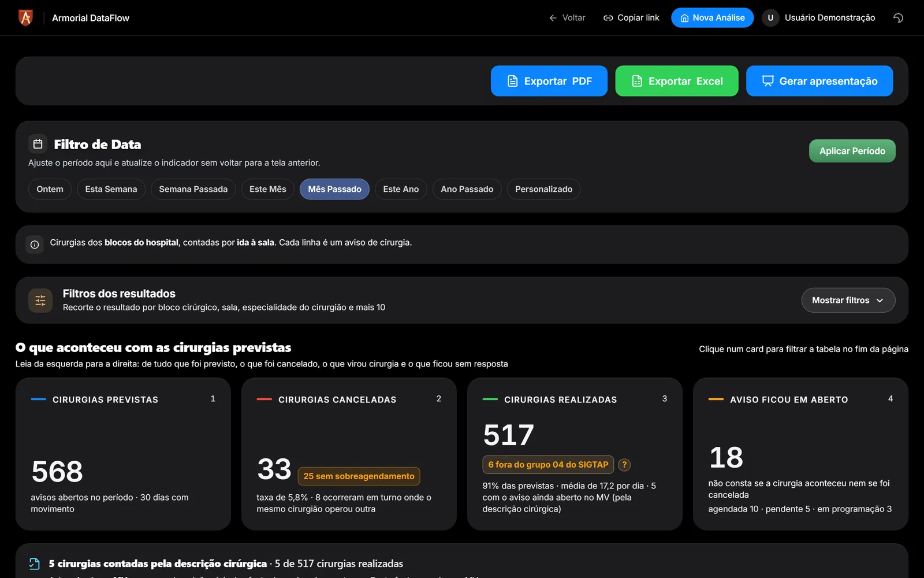Click '5 cirurgias contadas pela descrição cirúrgica' heading
This screenshot has height=578, width=924.
coord(158,564)
